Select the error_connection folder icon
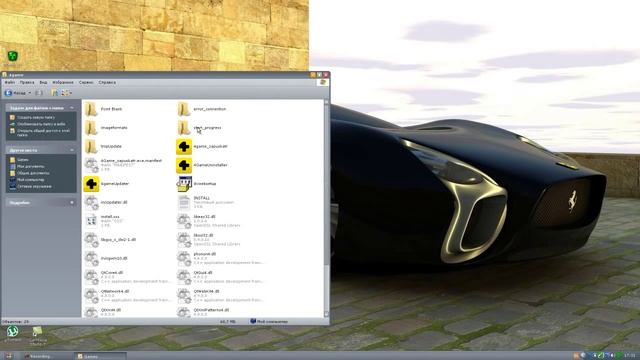The width and height of the screenshot is (640, 360). coord(184,109)
